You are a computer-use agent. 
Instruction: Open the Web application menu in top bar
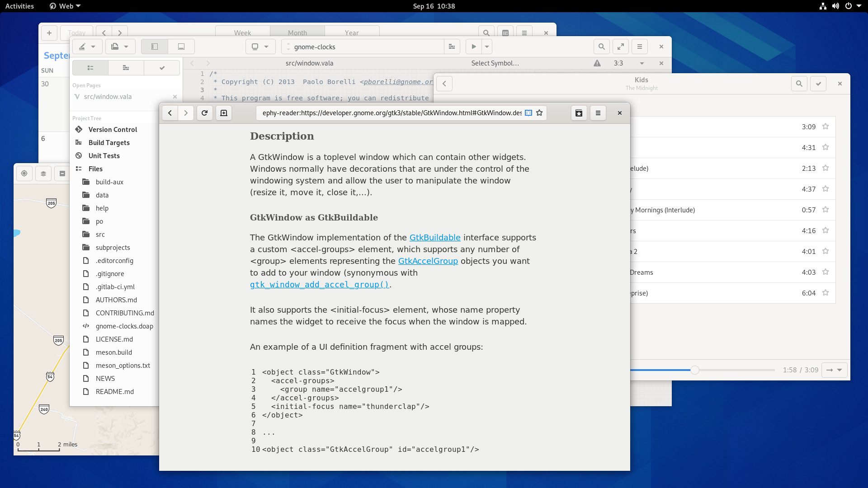pos(66,6)
